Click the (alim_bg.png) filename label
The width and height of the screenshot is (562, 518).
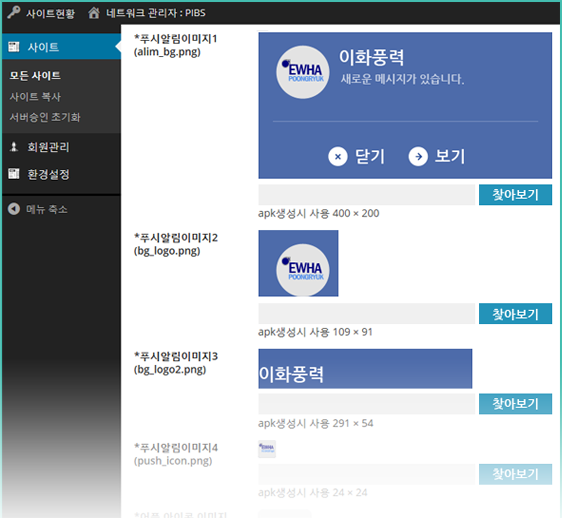pos(167,52)
